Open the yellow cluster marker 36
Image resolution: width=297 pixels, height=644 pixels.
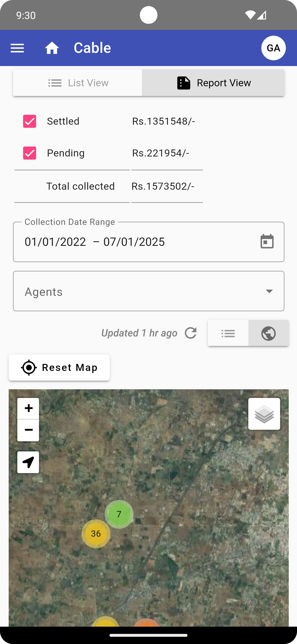[x=96, y=534]
